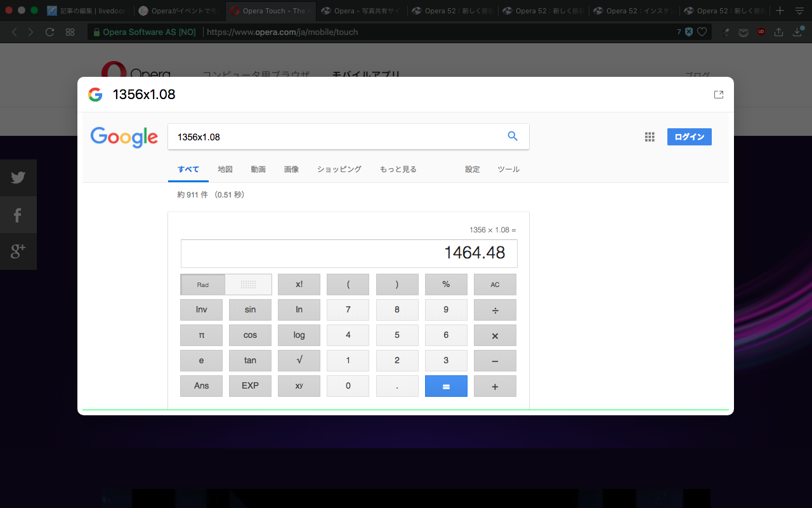
Task: Click the decimal point key
Action: click(x=397, y=386)
